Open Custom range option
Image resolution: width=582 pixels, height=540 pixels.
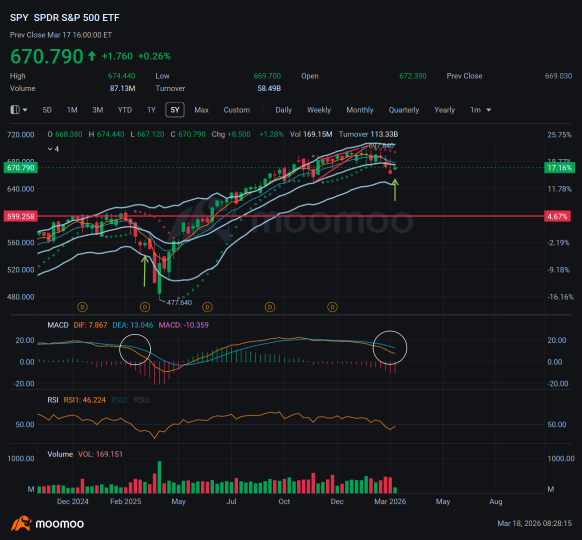coord(236,110)
